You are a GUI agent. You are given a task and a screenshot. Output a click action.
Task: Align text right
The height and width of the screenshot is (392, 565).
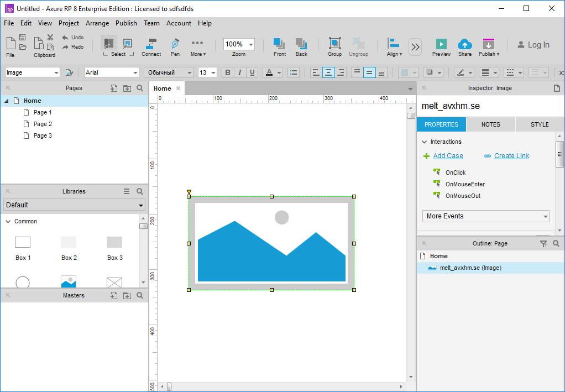point(341,72)
